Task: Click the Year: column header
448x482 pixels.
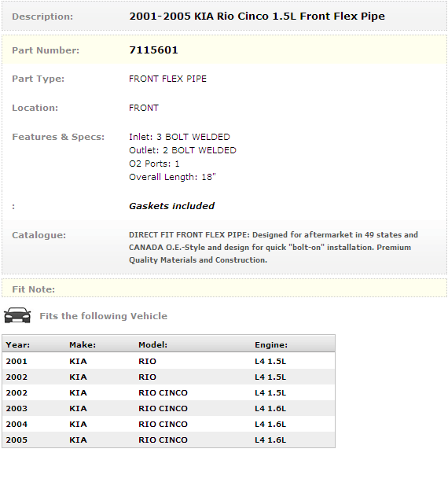Action: tap(18, 345)
